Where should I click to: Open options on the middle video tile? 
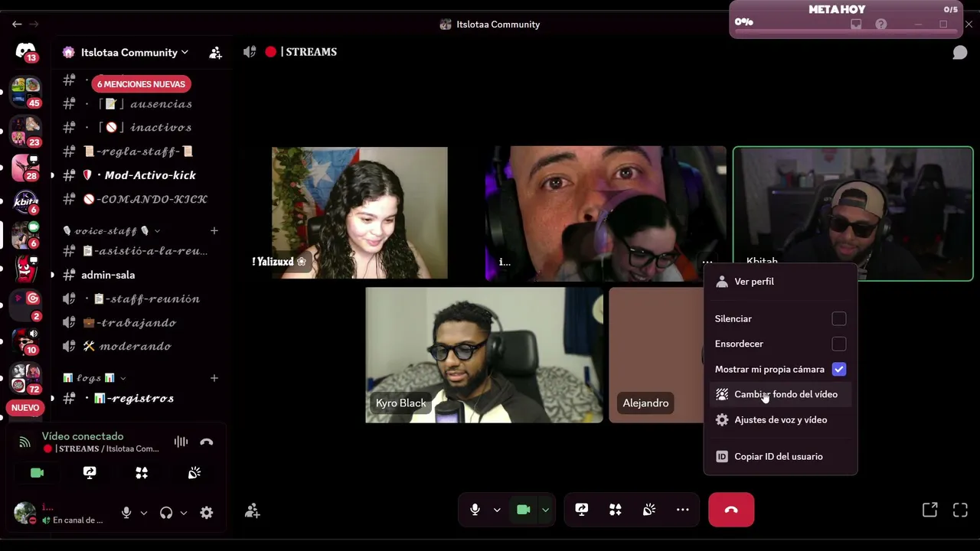[707, 262]
